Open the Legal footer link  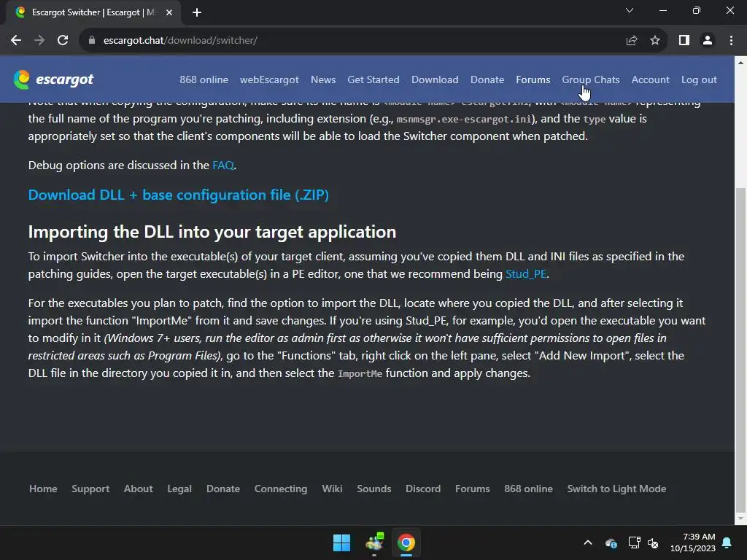point(179,489)
